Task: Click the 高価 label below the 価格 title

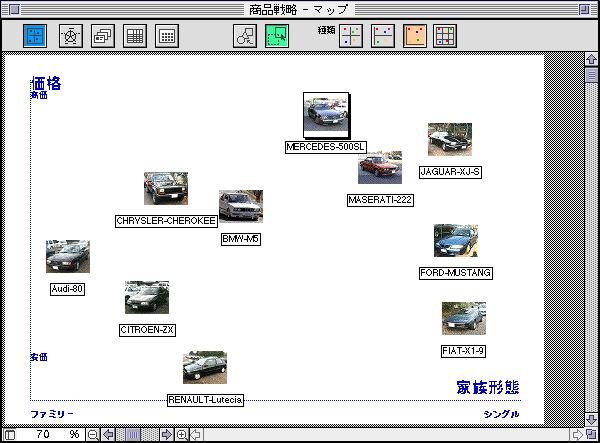Action: 39,95
